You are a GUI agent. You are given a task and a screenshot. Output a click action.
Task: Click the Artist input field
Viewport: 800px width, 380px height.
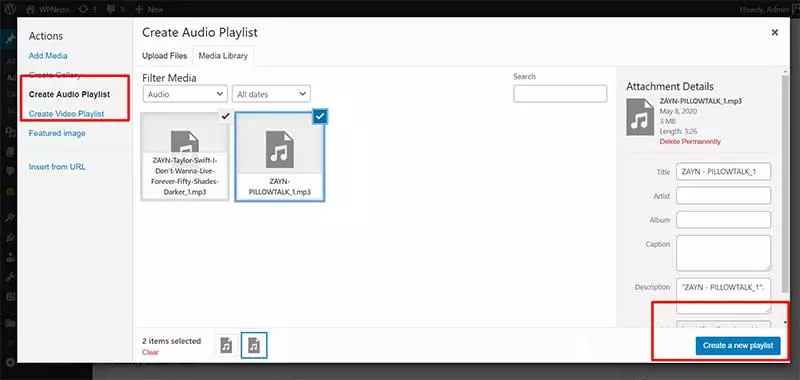pos(723,195)
